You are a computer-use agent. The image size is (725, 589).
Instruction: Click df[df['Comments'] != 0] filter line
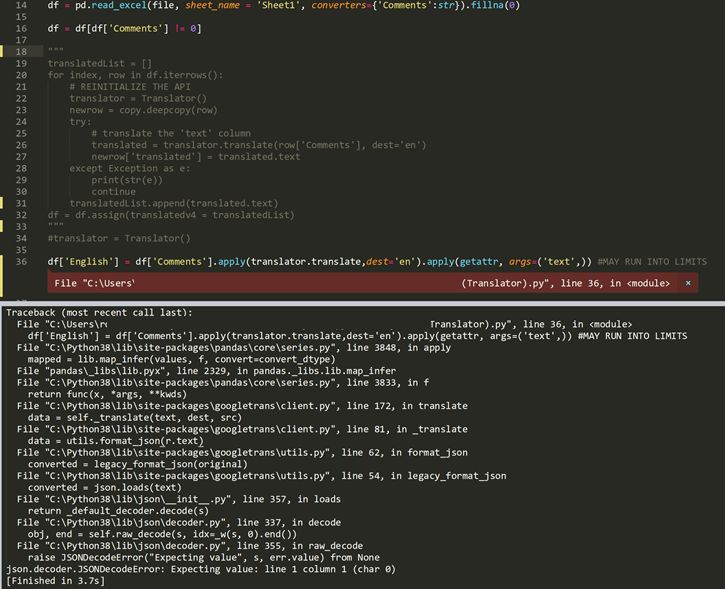point(124,28)
